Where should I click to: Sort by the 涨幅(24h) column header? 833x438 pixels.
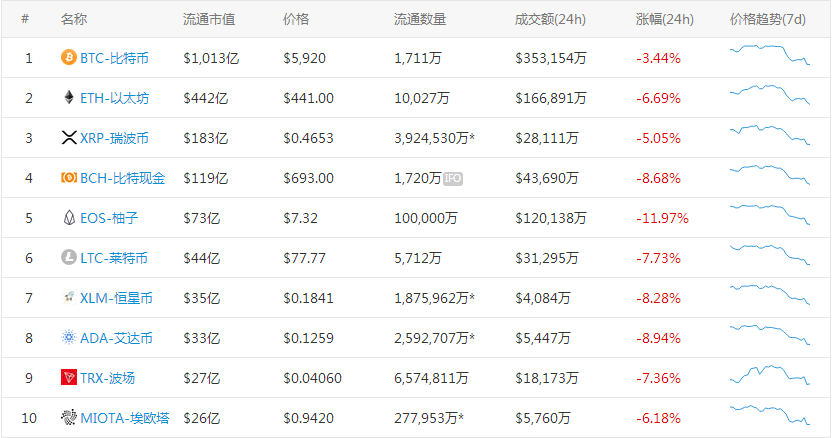coord(665,19)
